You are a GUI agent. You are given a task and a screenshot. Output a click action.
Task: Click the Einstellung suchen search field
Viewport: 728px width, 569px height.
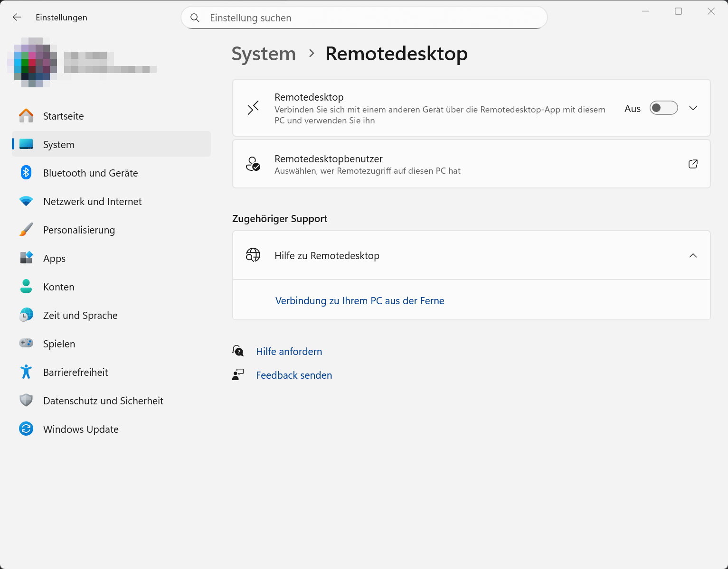(x=364, y=18)
